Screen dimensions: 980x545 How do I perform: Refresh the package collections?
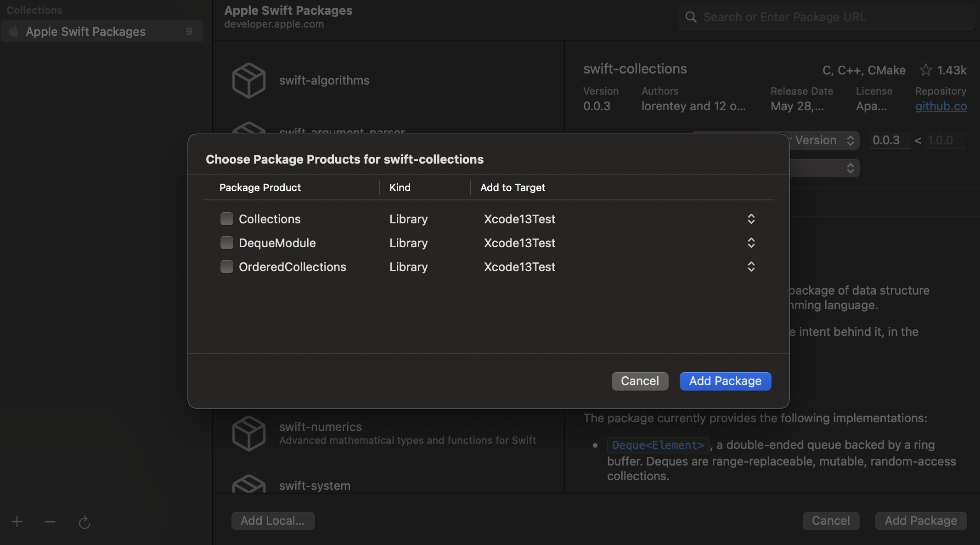[x=84, y=522]
